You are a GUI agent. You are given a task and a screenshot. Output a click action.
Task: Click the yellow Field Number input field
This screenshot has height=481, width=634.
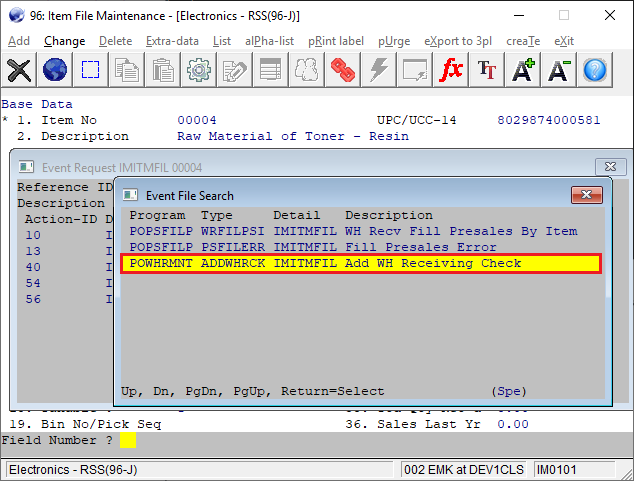(127, 439)
